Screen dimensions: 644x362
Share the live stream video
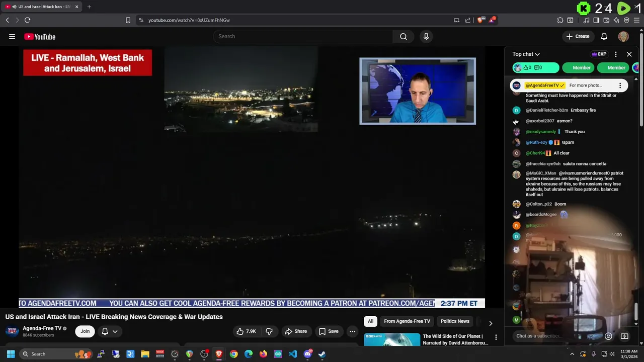(295, 331)
